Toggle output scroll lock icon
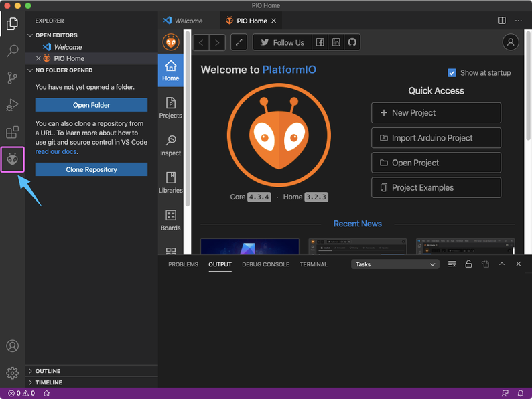 point(468,264)
